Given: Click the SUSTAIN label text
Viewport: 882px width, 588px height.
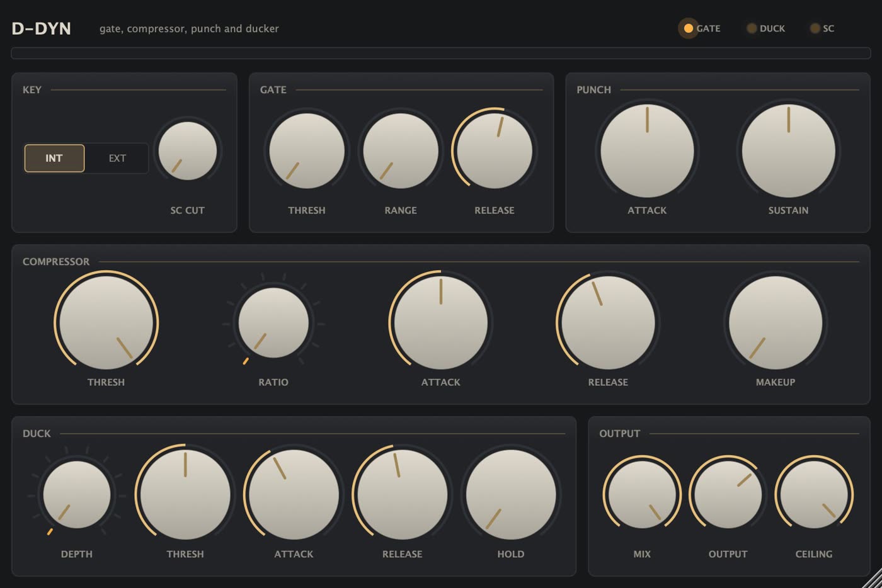Looking at the screenshot, I should tap(788, 210).
